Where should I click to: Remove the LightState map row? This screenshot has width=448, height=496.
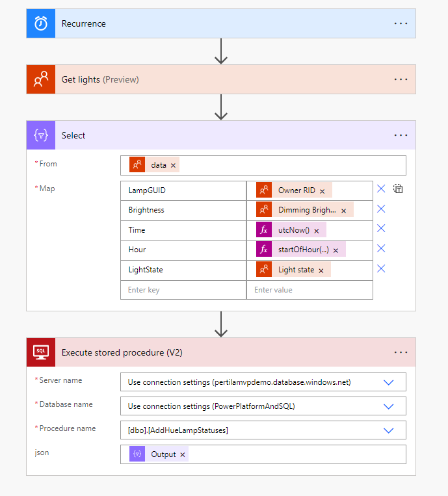[381, 268]
